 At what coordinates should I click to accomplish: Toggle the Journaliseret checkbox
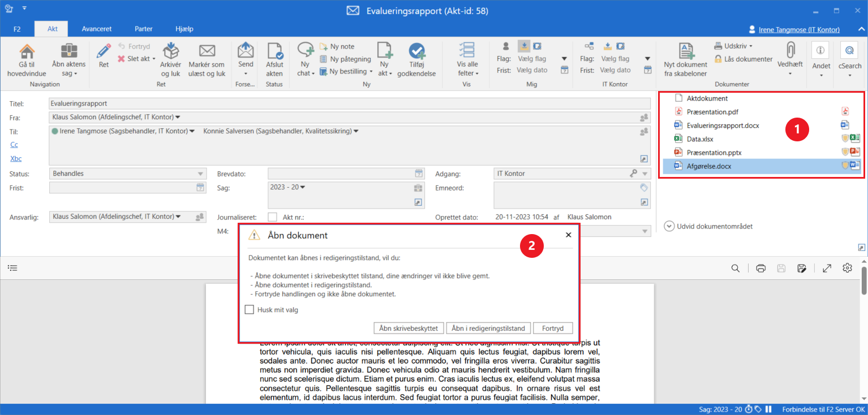(x=273, y=217)
